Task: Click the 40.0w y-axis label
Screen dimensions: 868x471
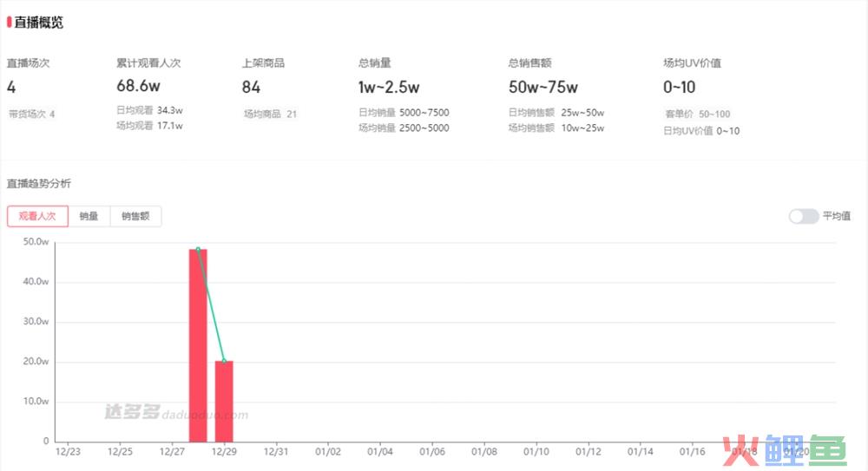Action: click(36, 282)
